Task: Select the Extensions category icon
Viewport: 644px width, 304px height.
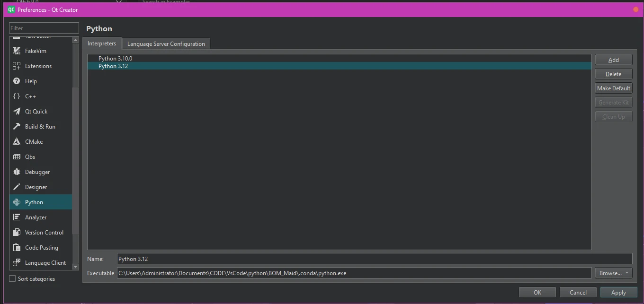Action: [17, 66]
